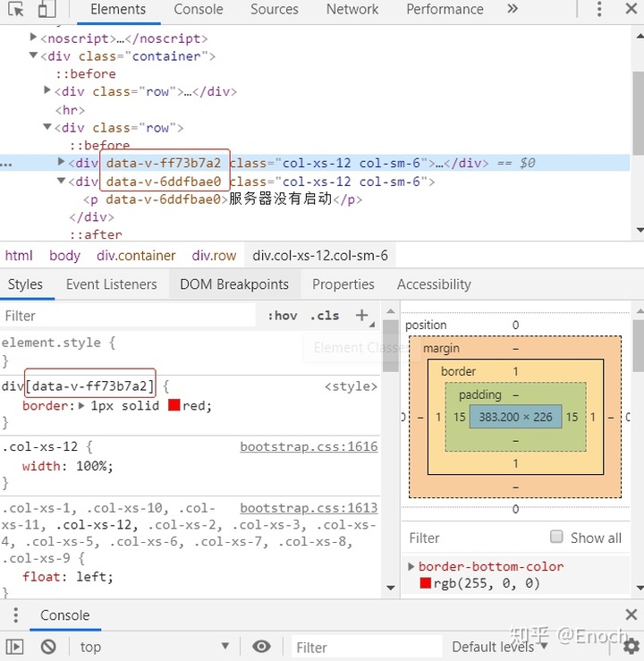Collapse the data-v-6ddfbae0 div node
644x661 pixels.
pos(61,181)
